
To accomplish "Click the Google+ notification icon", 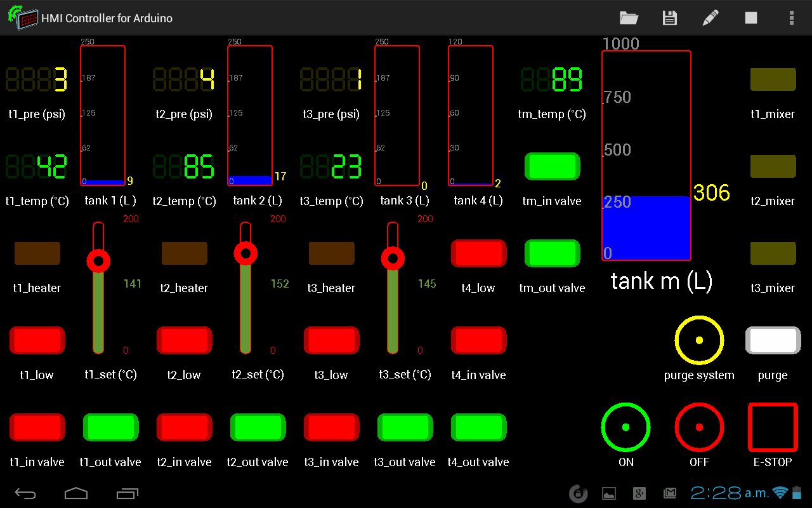I will [639, 493].
